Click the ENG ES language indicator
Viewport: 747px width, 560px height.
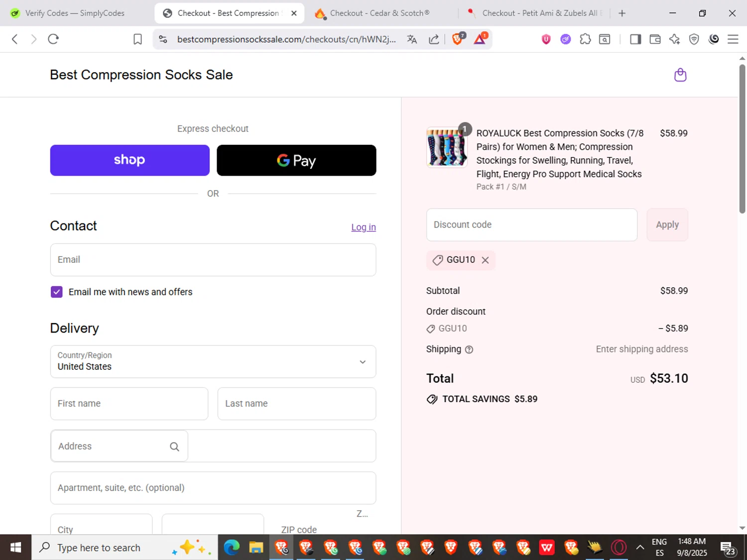[x=659, y=548]
